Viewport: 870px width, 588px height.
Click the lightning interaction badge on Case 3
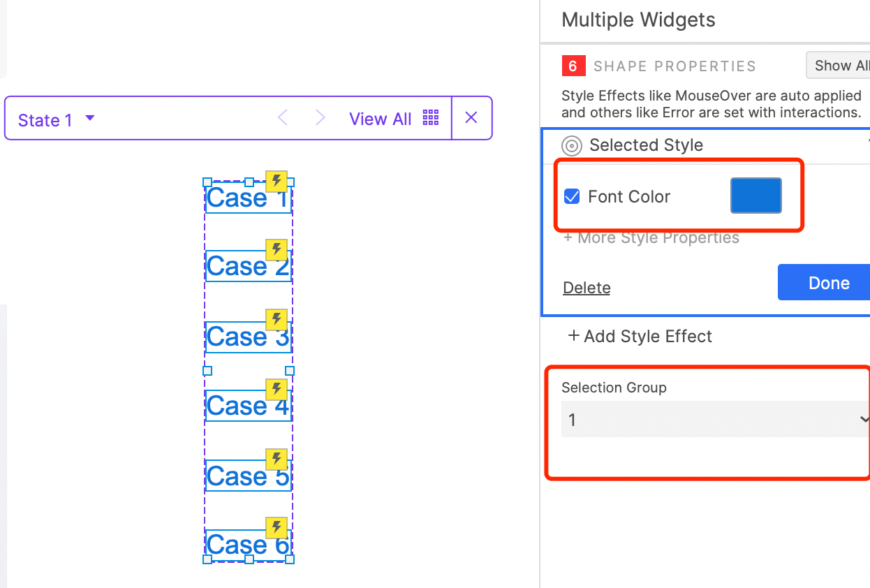[277, 320]
